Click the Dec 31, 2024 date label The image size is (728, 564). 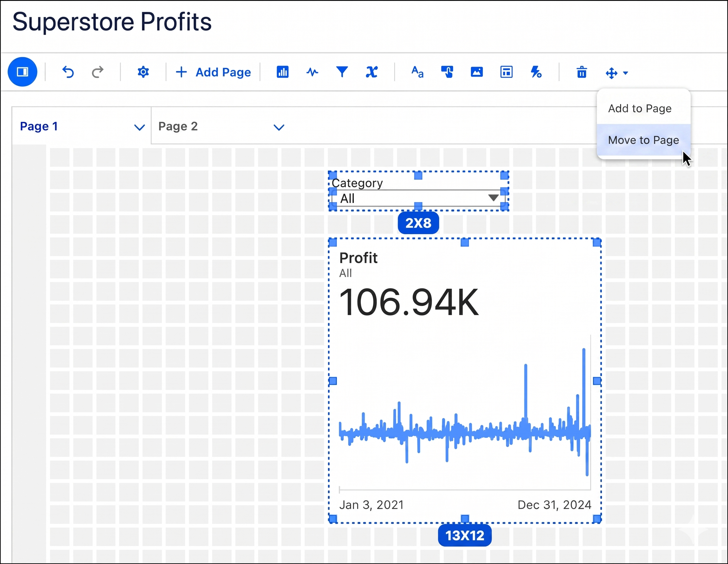[554, 505]
